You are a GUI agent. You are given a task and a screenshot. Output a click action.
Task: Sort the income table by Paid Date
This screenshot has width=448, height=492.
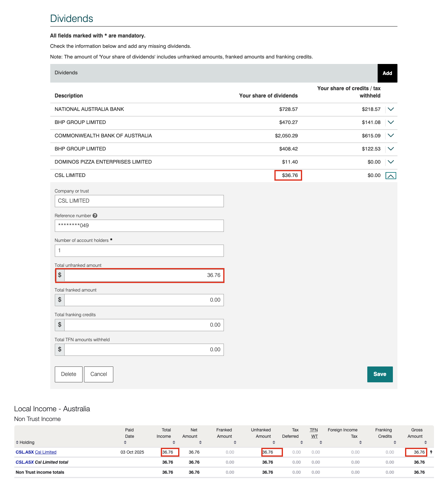point(125,442)
